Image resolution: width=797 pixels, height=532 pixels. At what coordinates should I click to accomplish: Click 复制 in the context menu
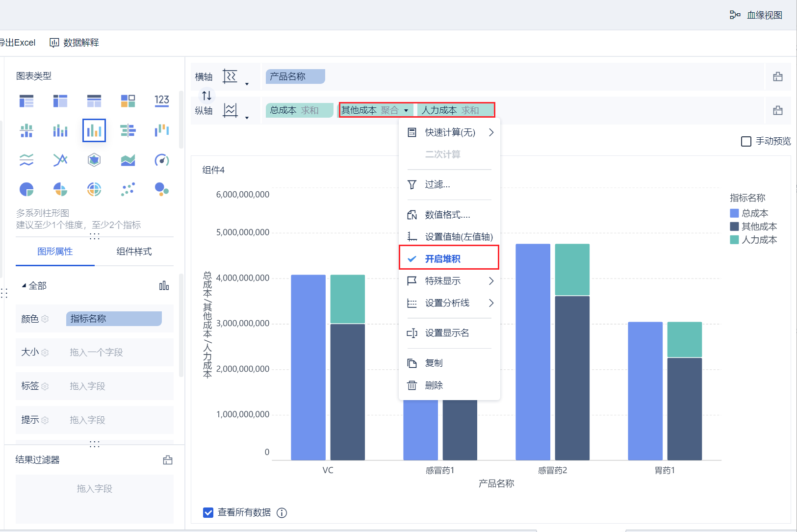pos(449,363)
